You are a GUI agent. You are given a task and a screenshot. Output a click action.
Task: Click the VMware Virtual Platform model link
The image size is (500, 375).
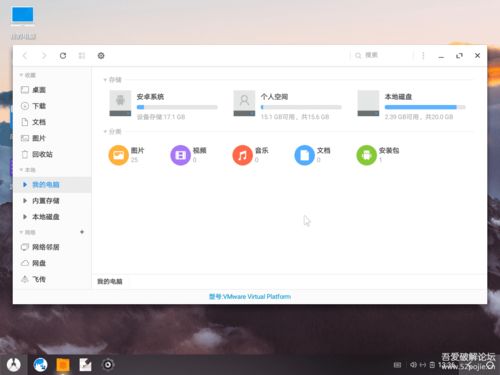[x=250, y=296]
